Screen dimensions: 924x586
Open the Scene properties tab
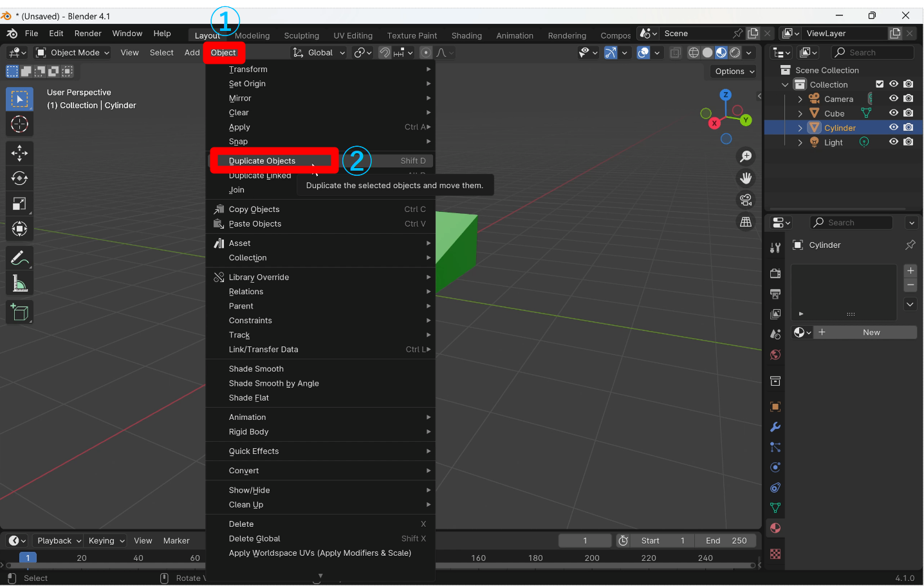[x=775, y=334]
